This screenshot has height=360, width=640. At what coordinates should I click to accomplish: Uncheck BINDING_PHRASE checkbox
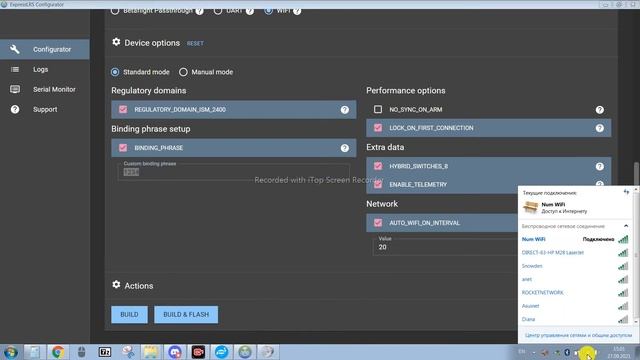[123, 148]
